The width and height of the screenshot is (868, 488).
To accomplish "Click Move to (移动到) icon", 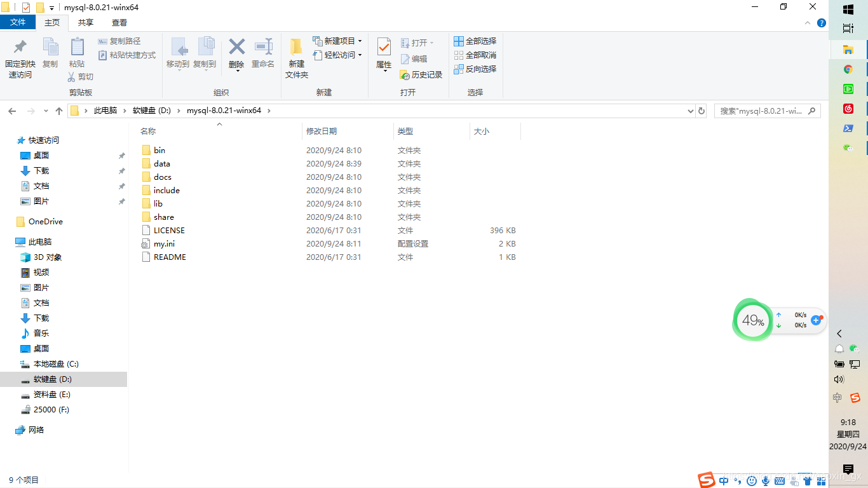I will point(178,46).
